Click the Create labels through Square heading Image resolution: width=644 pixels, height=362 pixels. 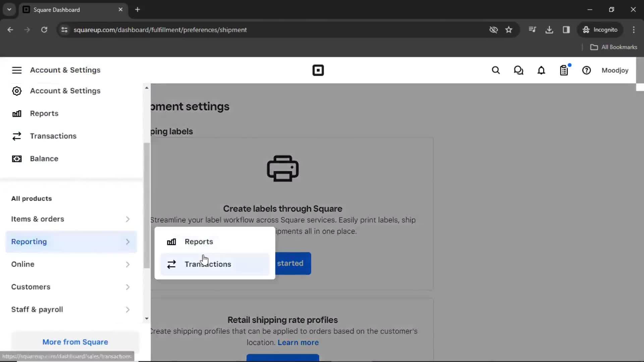[x=282, y=209]
